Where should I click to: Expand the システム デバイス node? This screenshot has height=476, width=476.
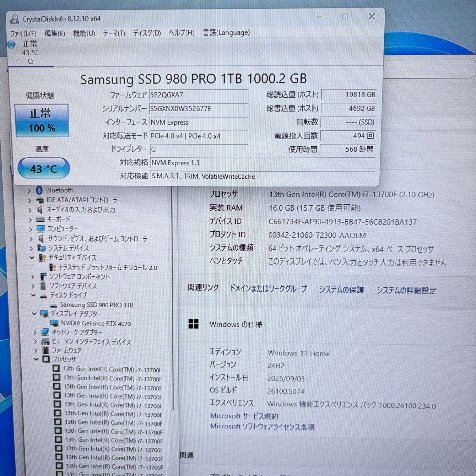tap(31, 248)
